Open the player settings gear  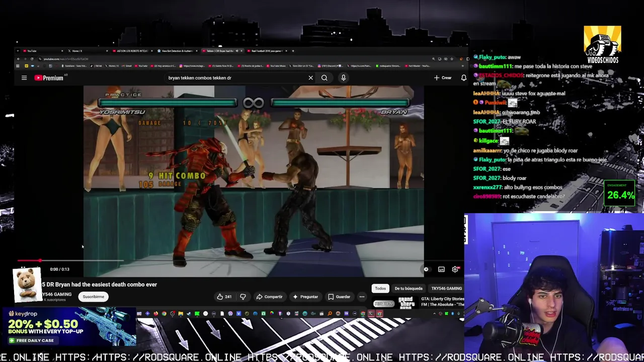[x=455, y=269]
